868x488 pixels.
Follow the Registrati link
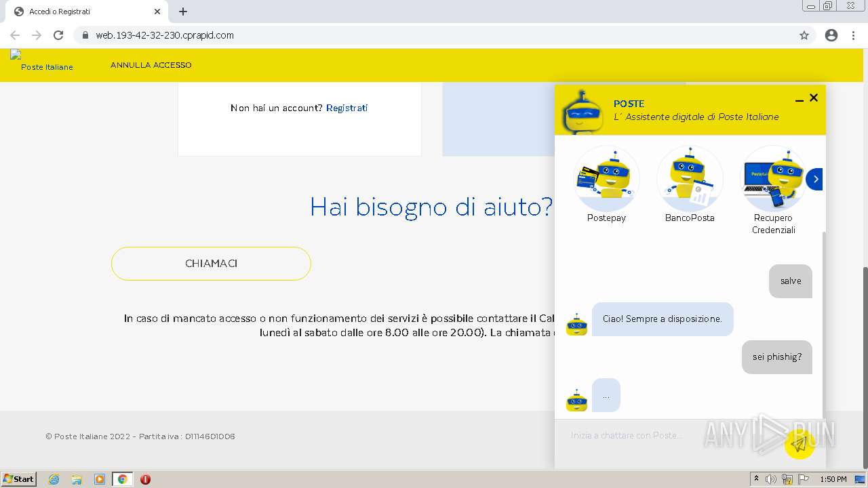347,108
